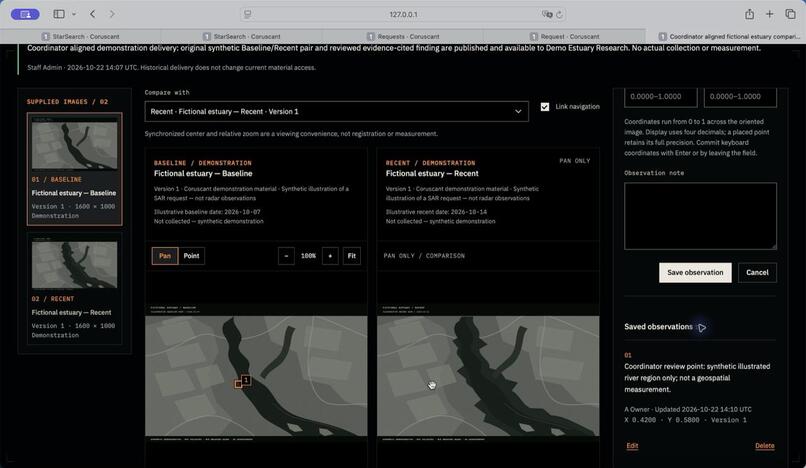The height and width of the screenshot is (468, 806).
Task: Toggle the Link navigation checkbox
Action: [x=545, y=107]
